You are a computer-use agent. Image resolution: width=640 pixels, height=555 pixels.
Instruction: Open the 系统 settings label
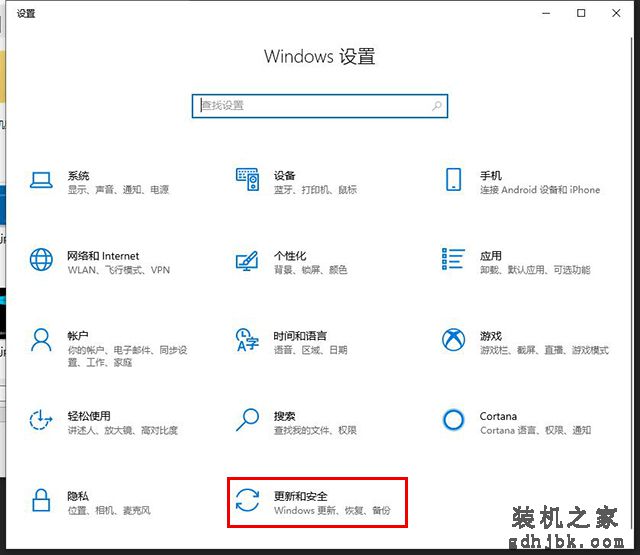(x=78, y=176)
